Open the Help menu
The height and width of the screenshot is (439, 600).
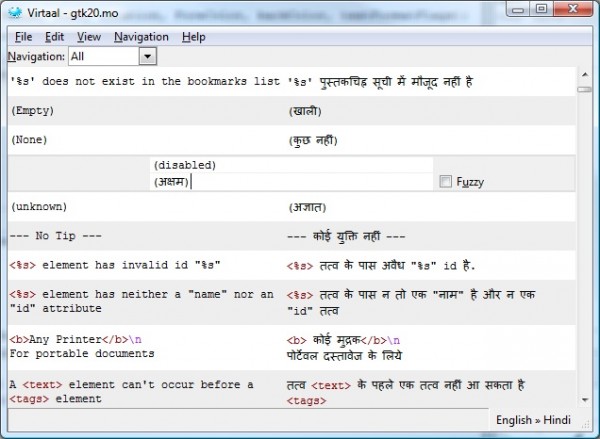[x=194, y=37]
